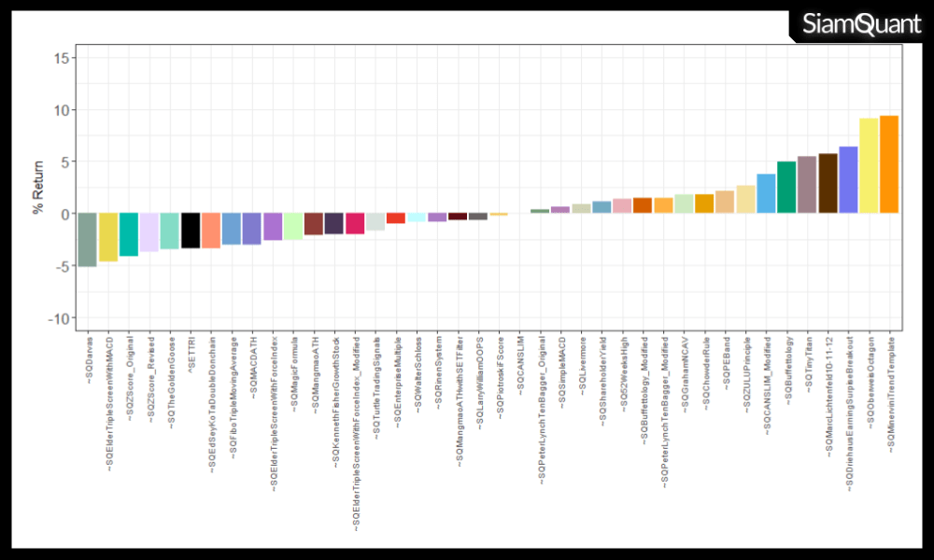Viewport: 934px width, 560px height.
Task: Click the gray-green SQDarvas bar
Action: click(87, 240)
